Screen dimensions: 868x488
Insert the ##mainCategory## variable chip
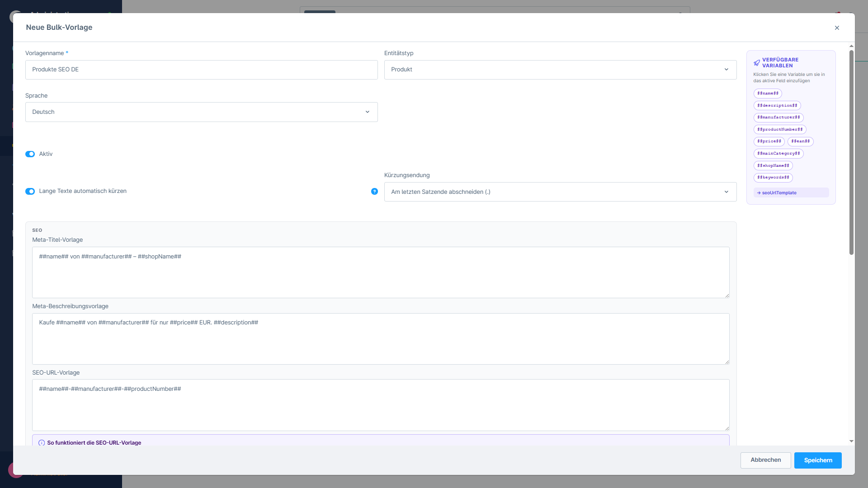point(778,154)
